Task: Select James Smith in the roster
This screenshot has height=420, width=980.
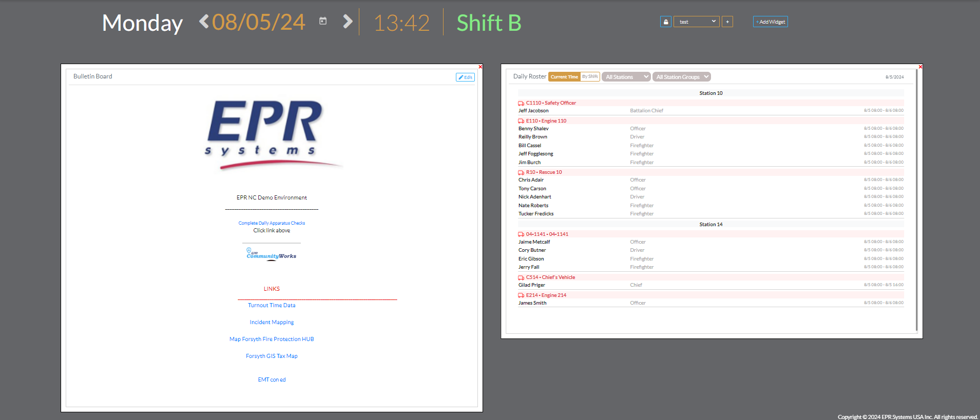Action: pyautogui.click(x=532, y=303)
